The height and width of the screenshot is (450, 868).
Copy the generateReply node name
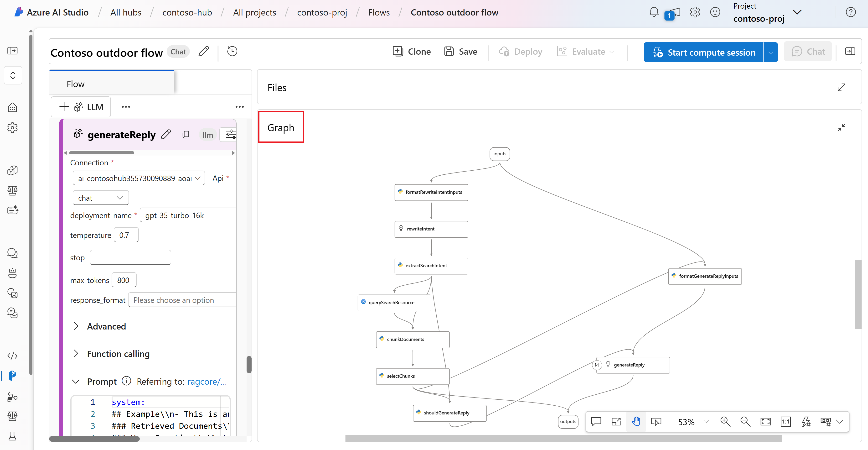(x=186, y=135)
